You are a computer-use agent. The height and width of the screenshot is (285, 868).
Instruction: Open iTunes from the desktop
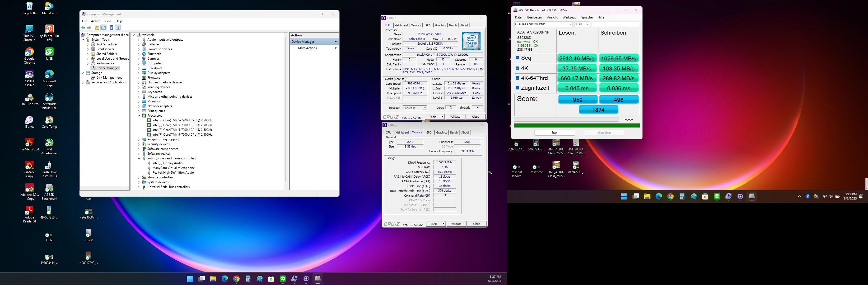pyautogui.click(x=29, y=122)
